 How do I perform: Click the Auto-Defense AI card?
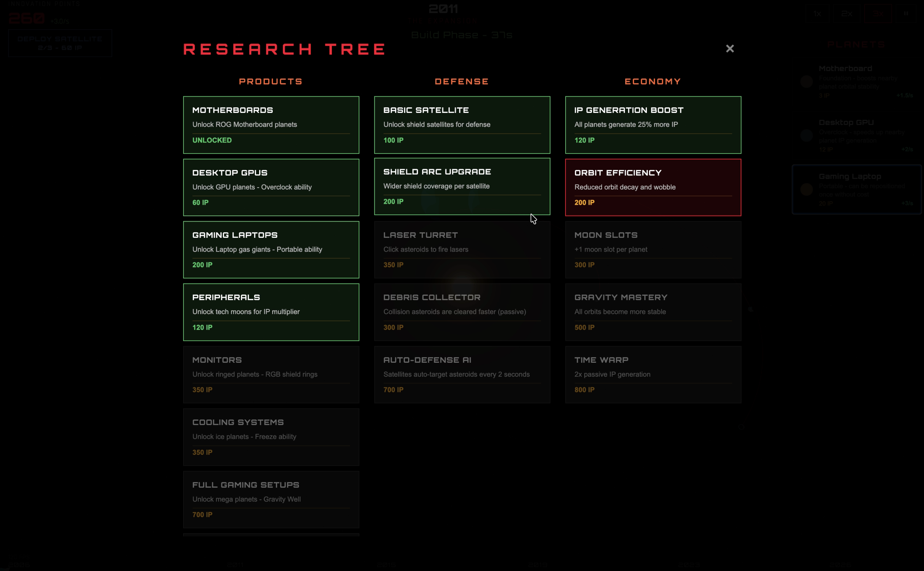(x=462, y=374)
